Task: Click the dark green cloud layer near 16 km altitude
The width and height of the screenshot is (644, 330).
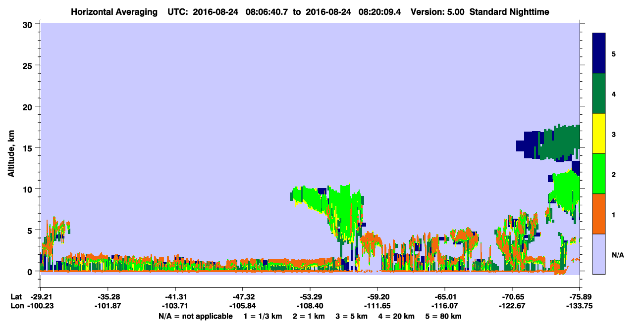Action: pyautogui.click(x=560, y=142)
